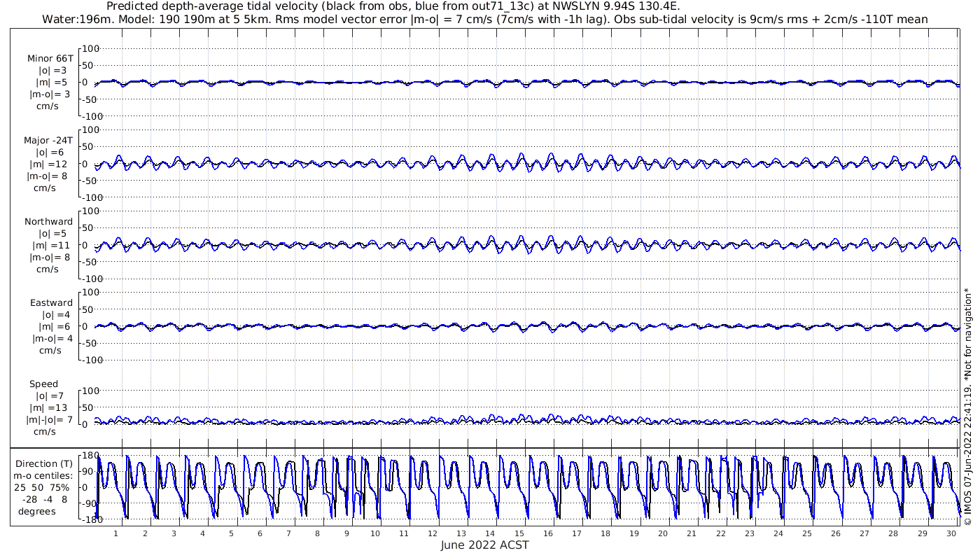Viewport: 980px width, 560px height.
Task: Click '|m| =11' in the Northward panel
Action: [48, 245]
